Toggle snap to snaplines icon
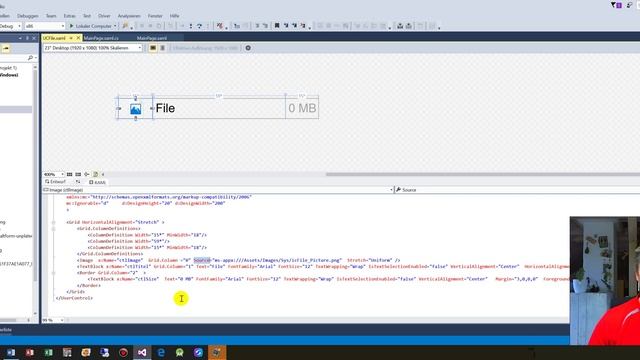Viewport: 640px width, 360px height. [x=87, y=174]
